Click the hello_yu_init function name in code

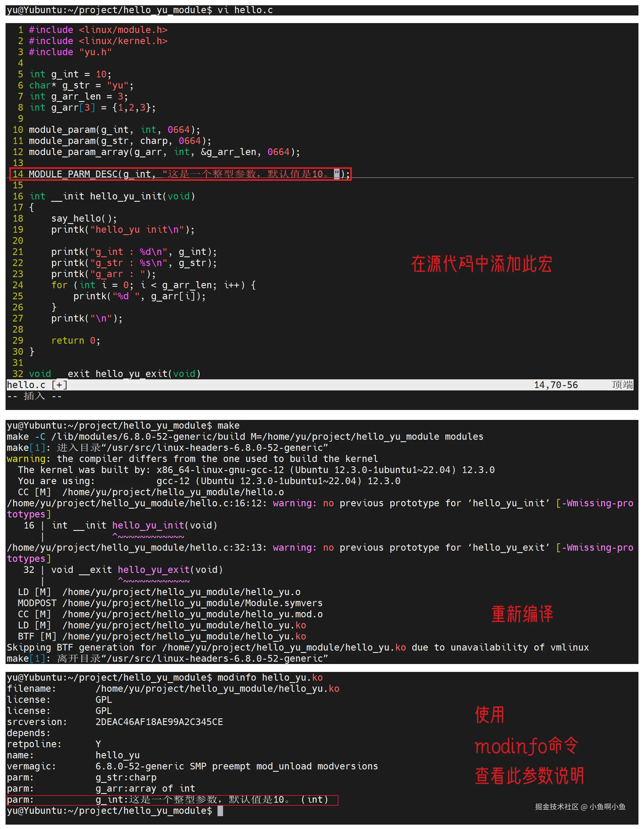126,196
